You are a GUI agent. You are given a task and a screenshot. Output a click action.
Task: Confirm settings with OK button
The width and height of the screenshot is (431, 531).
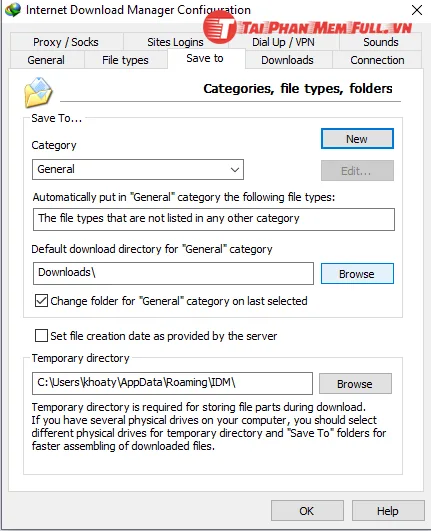[307, 510]
